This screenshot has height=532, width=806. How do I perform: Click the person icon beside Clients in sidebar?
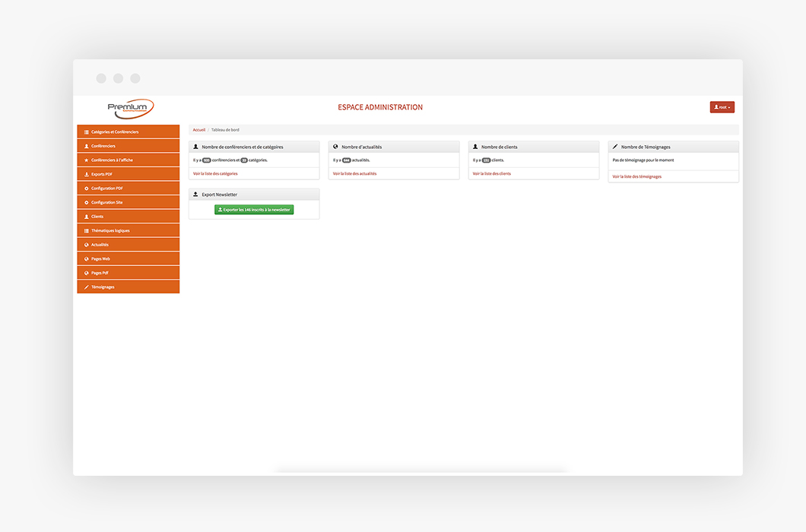click(x=87, y=217)
